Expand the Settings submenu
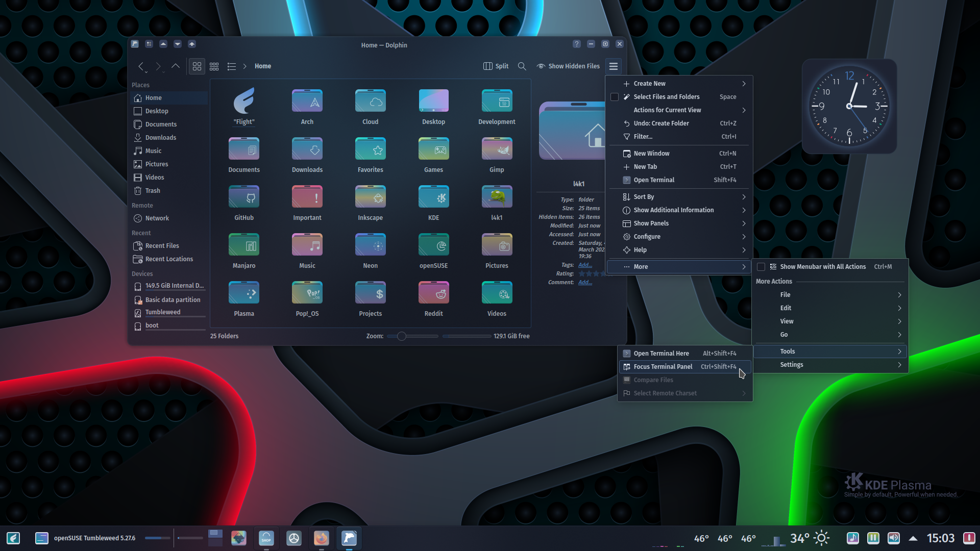Screen dimensions: 980x551 [x=830, y=365]
